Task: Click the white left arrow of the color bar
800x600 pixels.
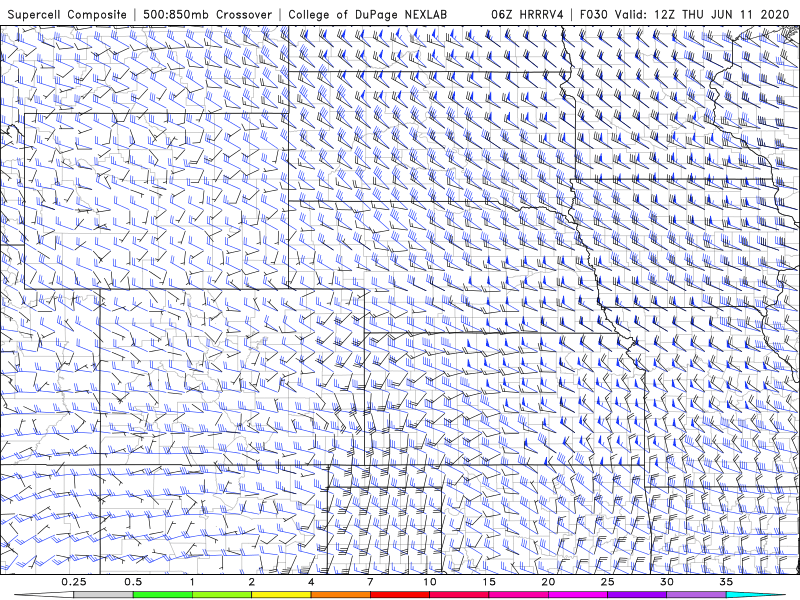Action: tap(44, 595)
